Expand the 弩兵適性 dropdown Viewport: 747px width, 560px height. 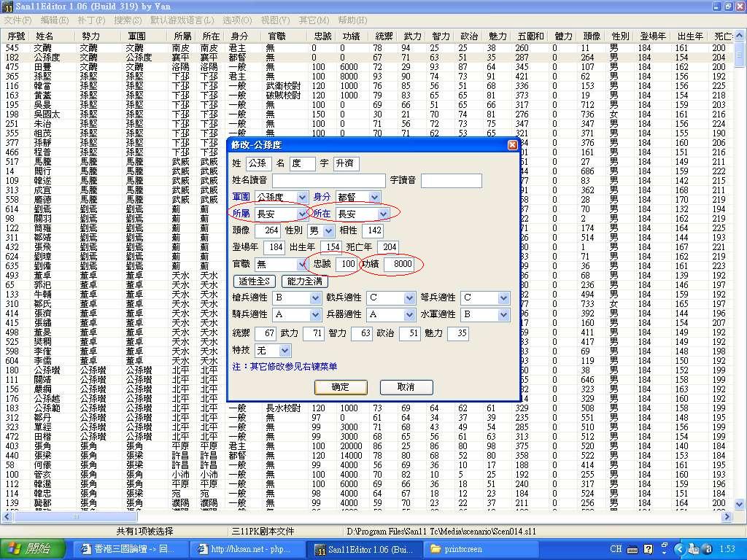(x=503, y=298)
